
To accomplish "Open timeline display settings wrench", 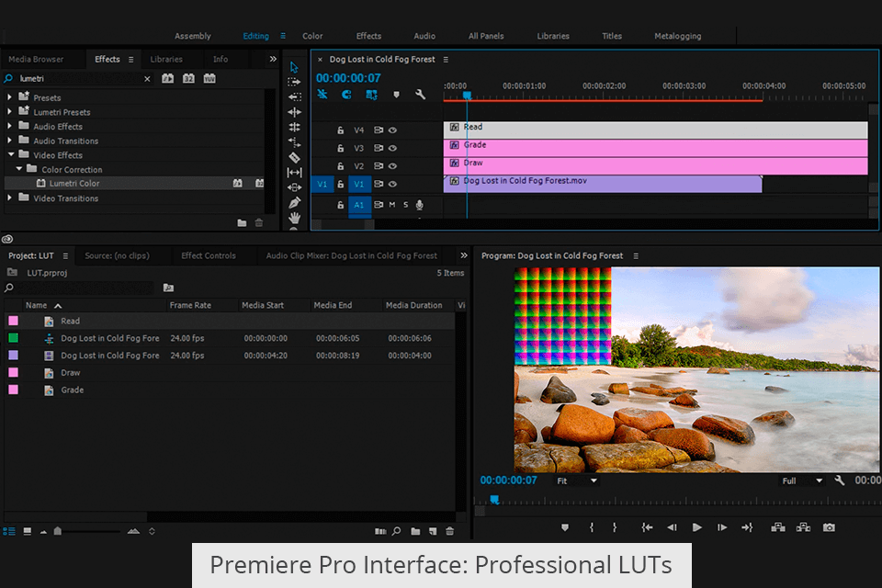I will pos(420,95).
